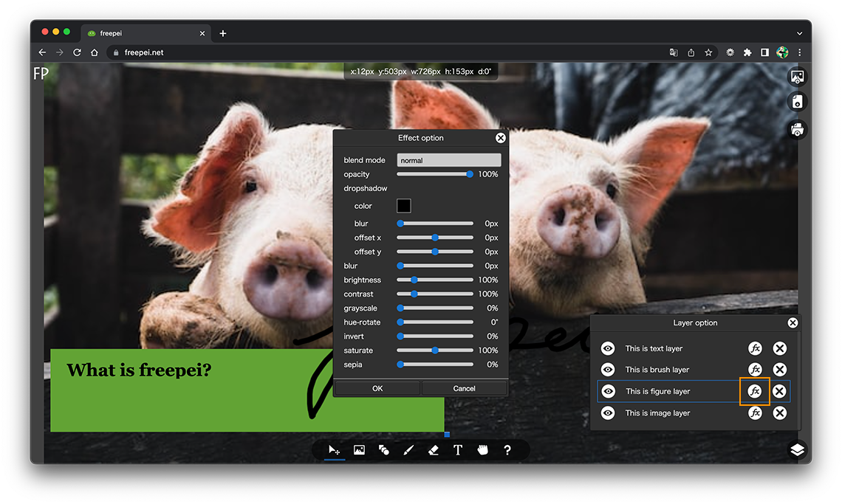Screen dimensions: 842x504
Task: Click the translate page icon
Action: click(x=674, y=52)
